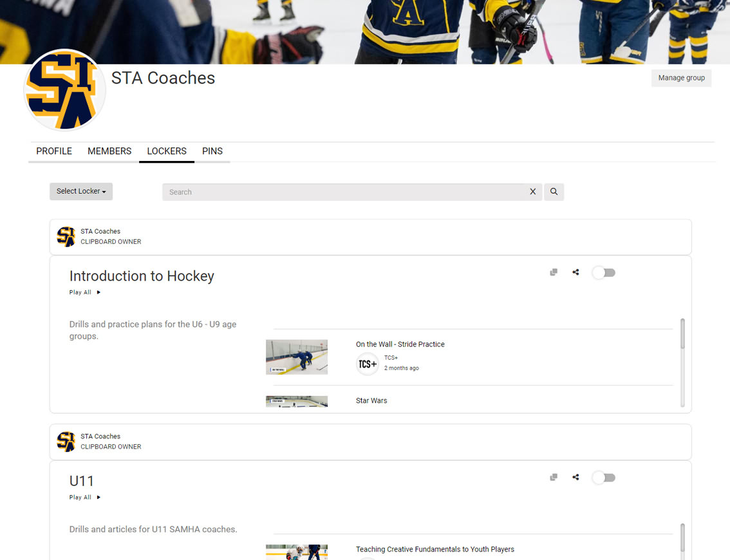Viewport: 730px width, 560px height.
Task: Open the PINS tab
Action: 212,151
